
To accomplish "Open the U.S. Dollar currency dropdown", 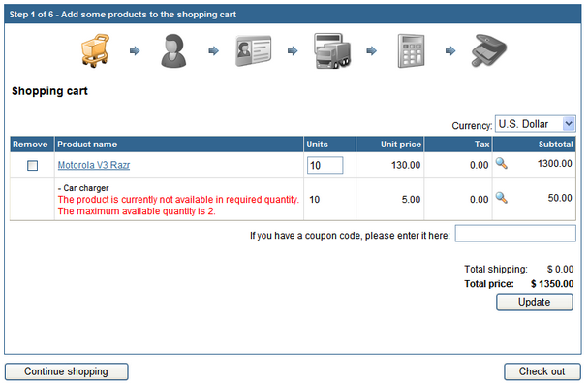I will [x=535, y=124].
